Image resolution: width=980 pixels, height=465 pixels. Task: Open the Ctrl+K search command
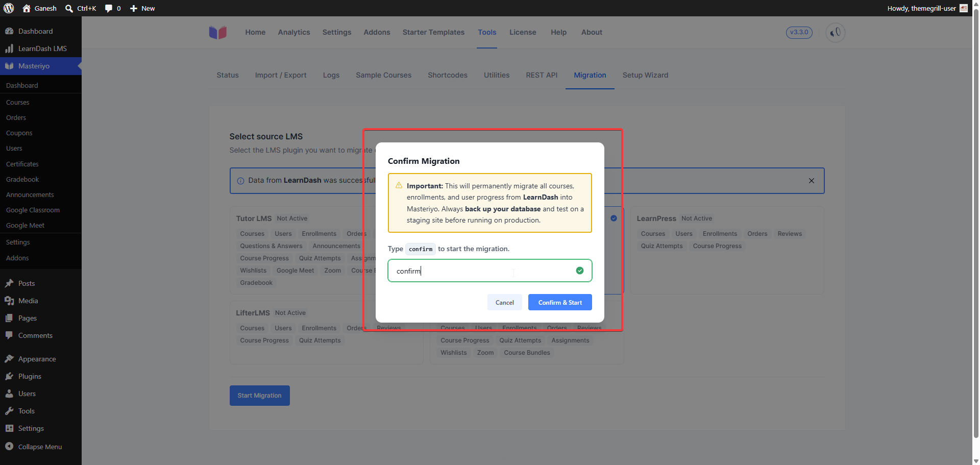coord(81,8)
